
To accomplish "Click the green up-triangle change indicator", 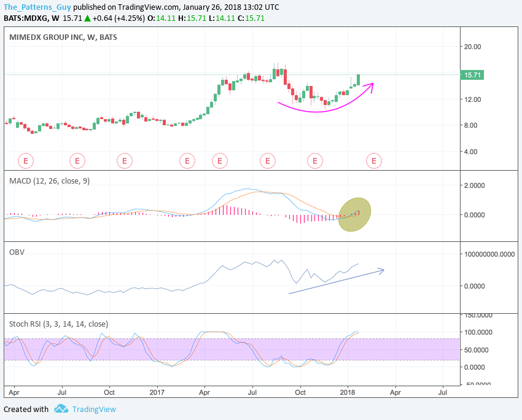I will 87,18.
